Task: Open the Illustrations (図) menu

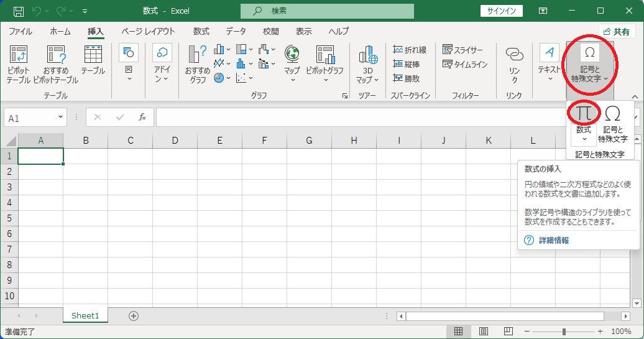Action: (x=129, y=62)
